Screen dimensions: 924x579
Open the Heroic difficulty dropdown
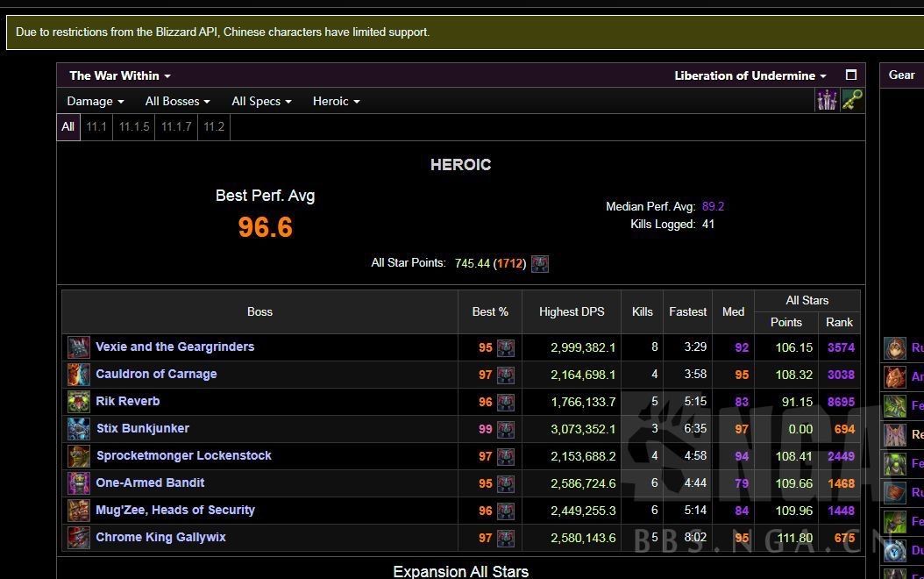[x=336, y=101]
